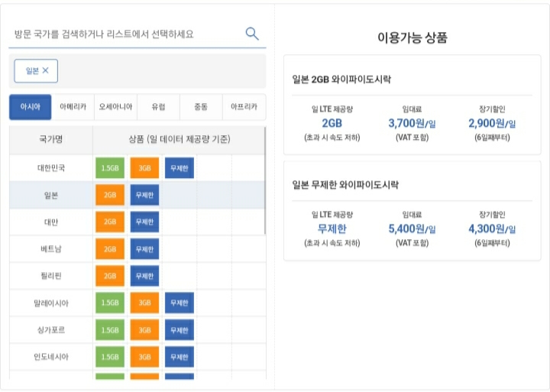Open the 아프리카 tab
The height and width of the screenshot is (392, 550).
click(x=244, y=107)
